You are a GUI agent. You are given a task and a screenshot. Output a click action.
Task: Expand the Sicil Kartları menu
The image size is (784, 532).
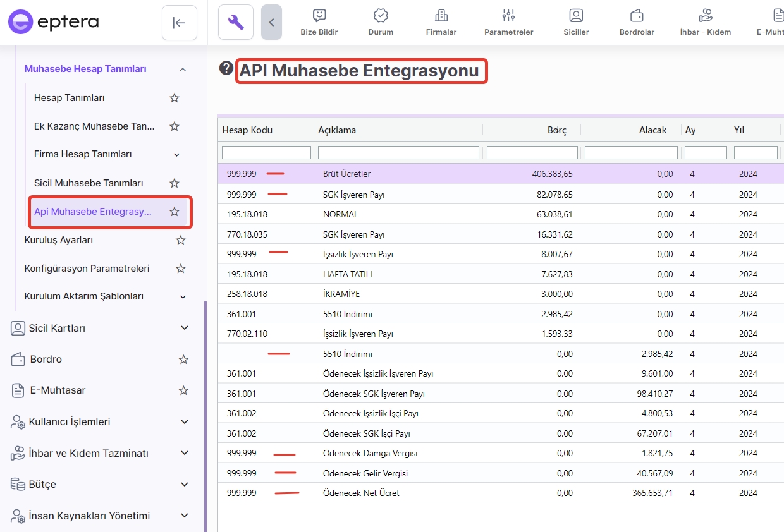pos(185,328)
